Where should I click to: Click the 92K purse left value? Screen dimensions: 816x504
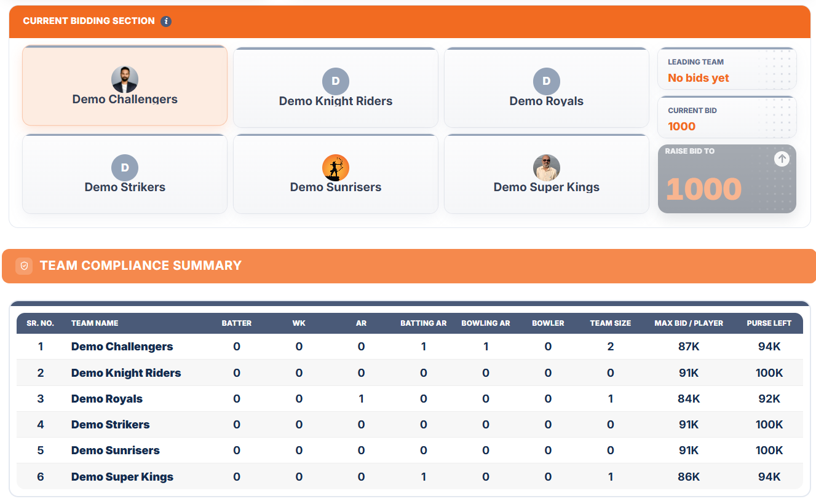tap(769, 399)
